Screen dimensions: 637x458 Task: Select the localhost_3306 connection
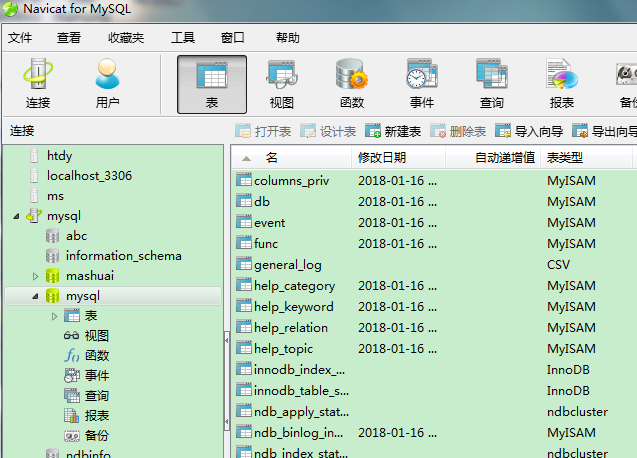(x=89, y=176)
